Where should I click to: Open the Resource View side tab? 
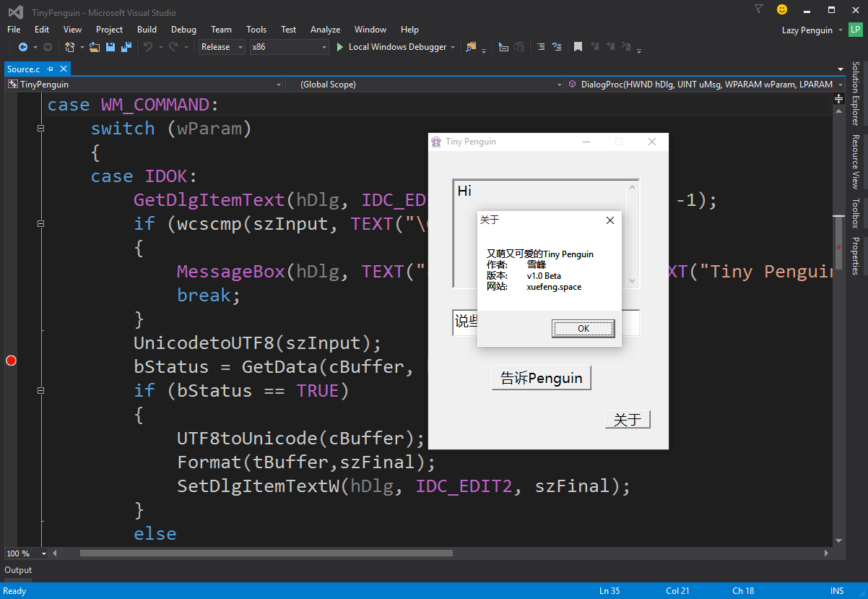tap(856, 160)
